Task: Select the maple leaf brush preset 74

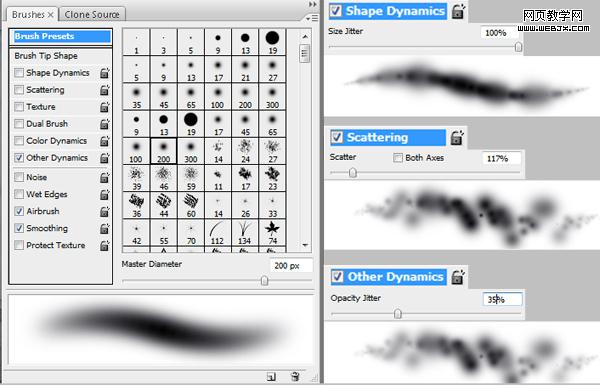Action: (272, 232)
